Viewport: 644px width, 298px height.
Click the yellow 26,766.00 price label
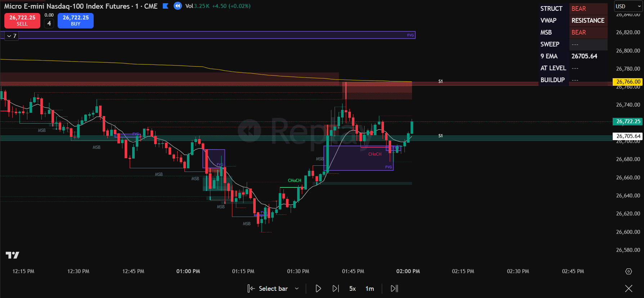628,82
